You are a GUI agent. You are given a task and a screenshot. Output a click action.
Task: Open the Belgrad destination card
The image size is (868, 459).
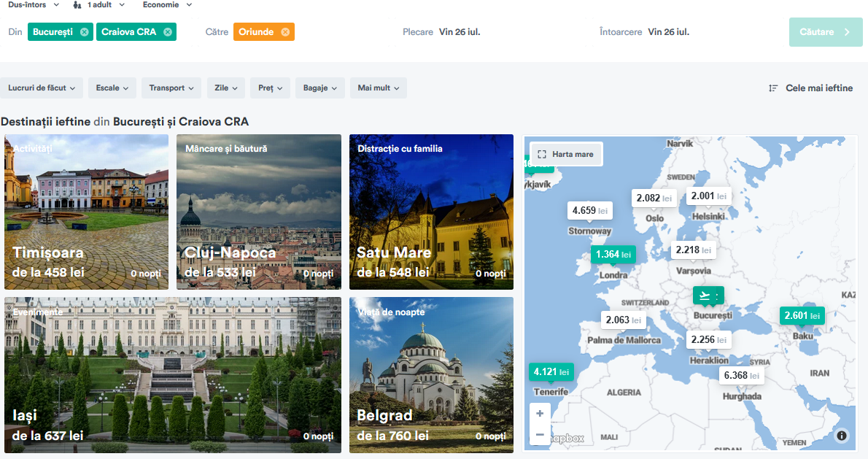(431, 374)
